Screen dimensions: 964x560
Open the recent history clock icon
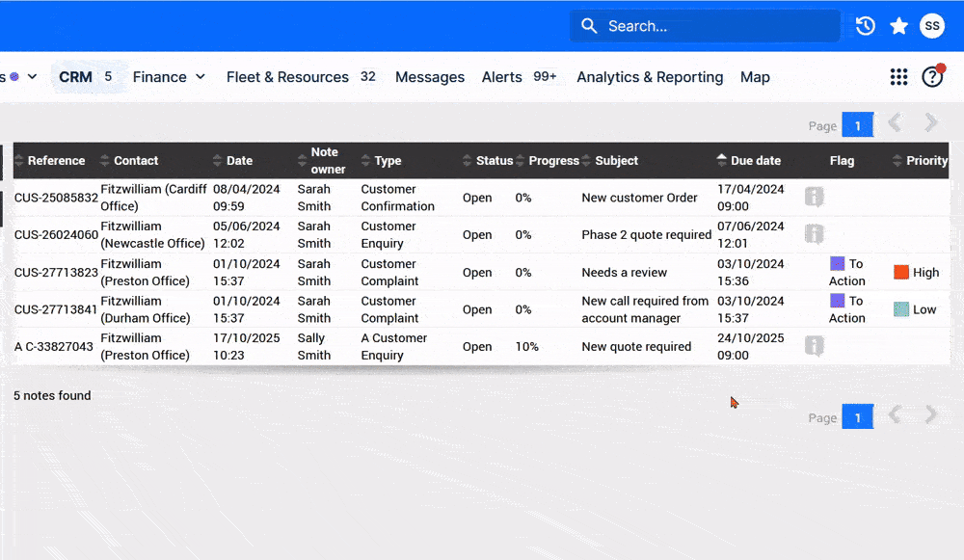click(x=865, y=26)
